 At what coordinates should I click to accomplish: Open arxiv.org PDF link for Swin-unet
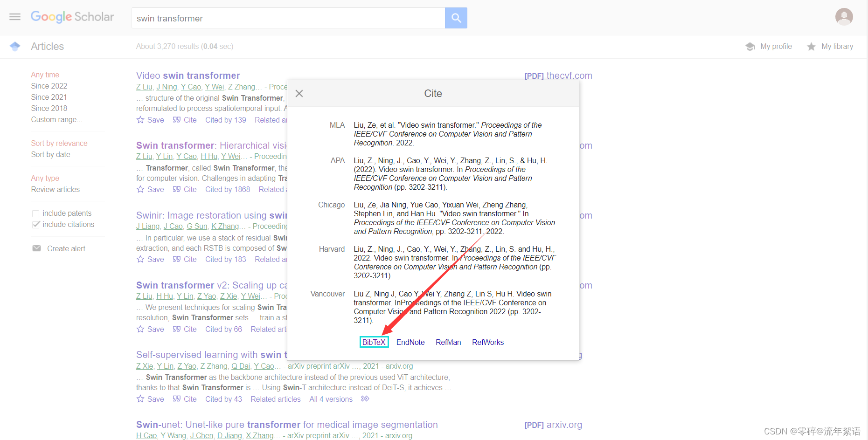click(553, 425)
